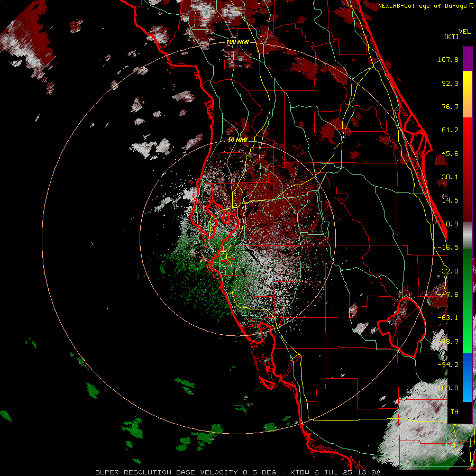Image resolution: width=476 pixels, height=476 pixels.
Task: Click the -109.8 velocity scale value
Action: coord(446,388)
